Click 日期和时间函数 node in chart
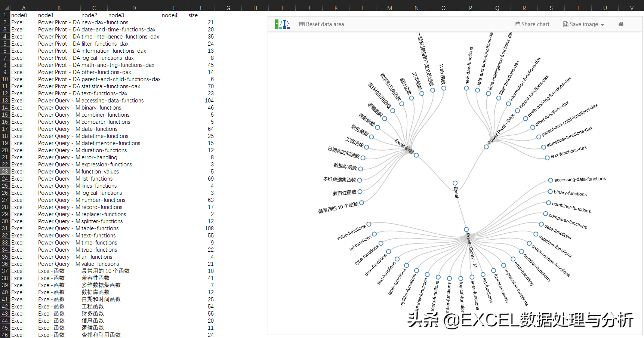Image resolution: width=644 pixels, height=338 pixels. (x=363, y=158)
